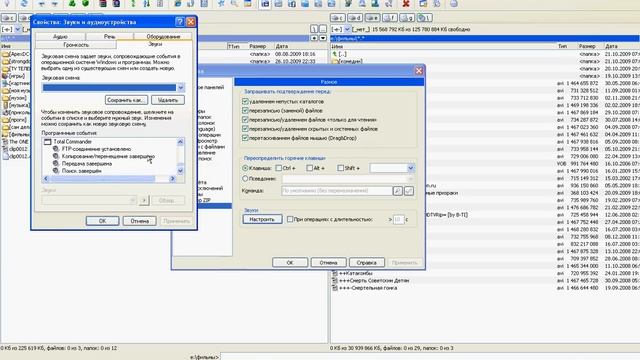This screenshot has height=360, width=640.
Task: Click the help question mark in sound dialog
Action: pyautogui.click(x=180, y=22)
